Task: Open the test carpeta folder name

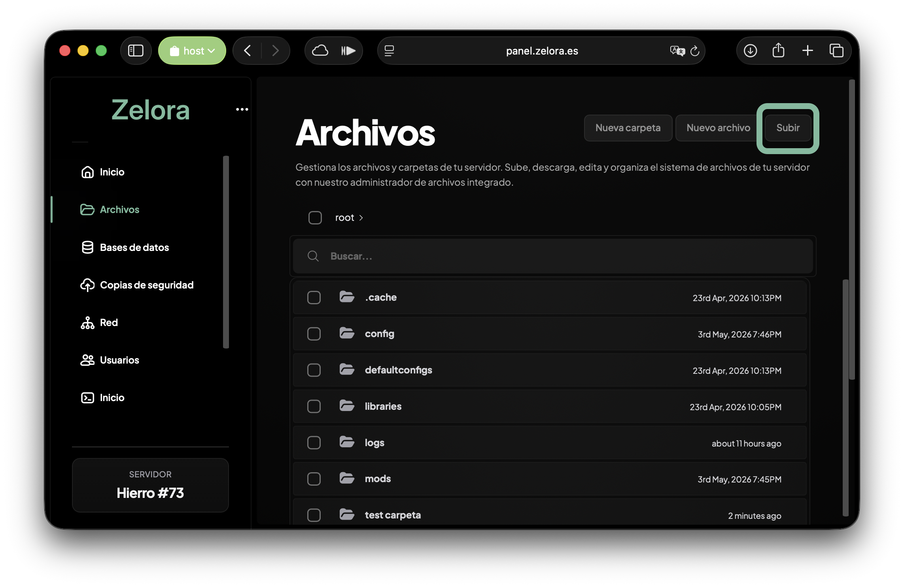Action: pos(393,515)
